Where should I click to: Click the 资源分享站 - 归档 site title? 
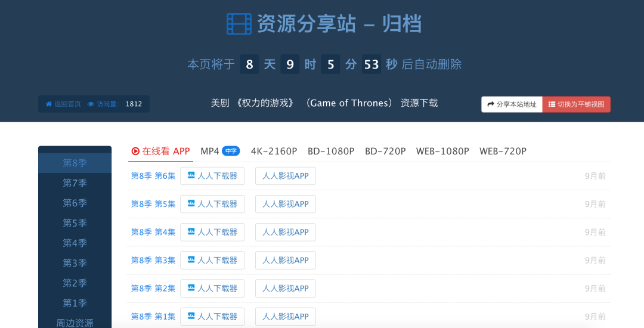[x=339, y=24]
